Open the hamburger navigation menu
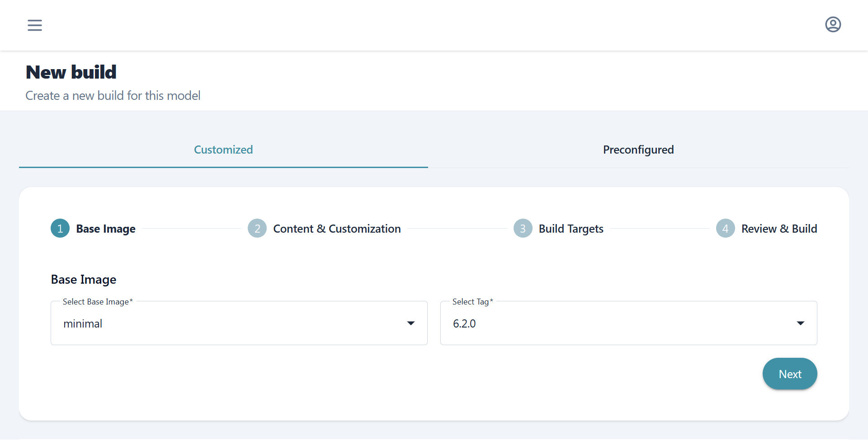The width and height of the screenshot is (868, 440). 35,25
